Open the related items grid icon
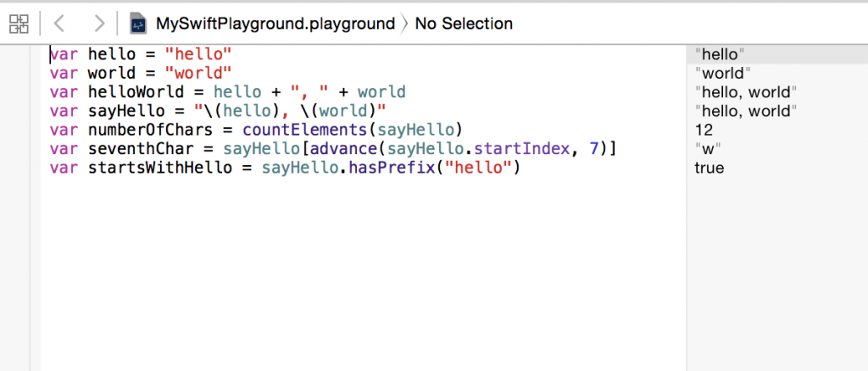 click(19, 24)
